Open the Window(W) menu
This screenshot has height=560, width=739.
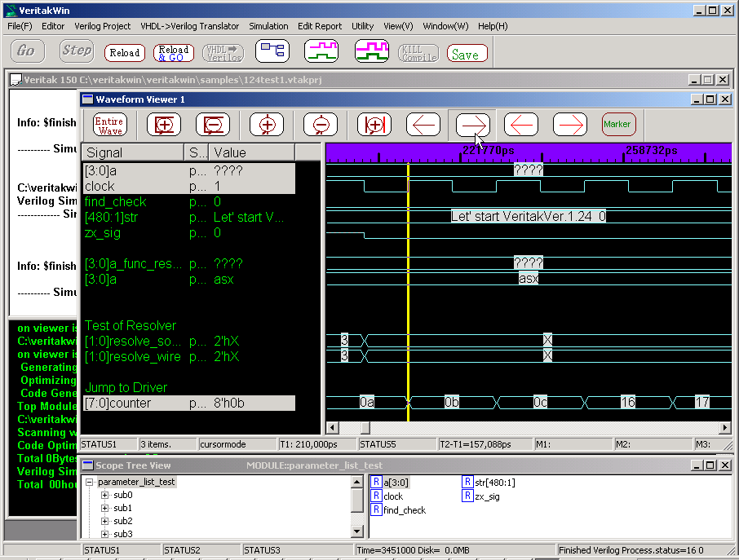coord(445,26)
